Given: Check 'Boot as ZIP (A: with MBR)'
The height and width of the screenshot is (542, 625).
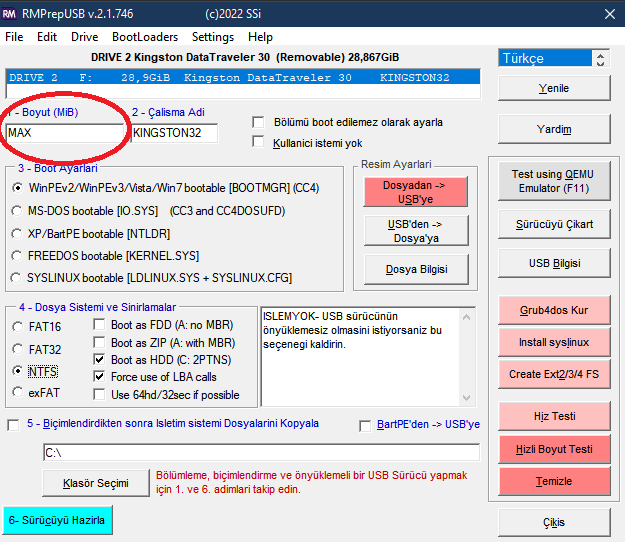Looking at the screenshot, I should click(x=99, y=342).
